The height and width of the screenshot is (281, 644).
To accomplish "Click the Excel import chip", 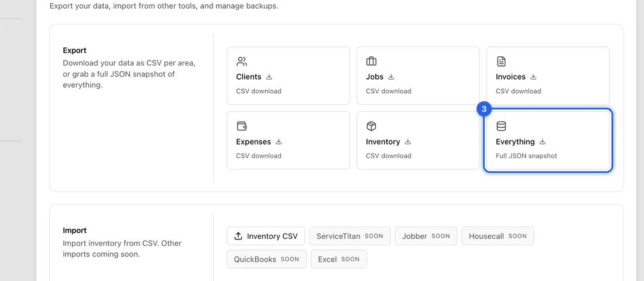I will point(339,259).
